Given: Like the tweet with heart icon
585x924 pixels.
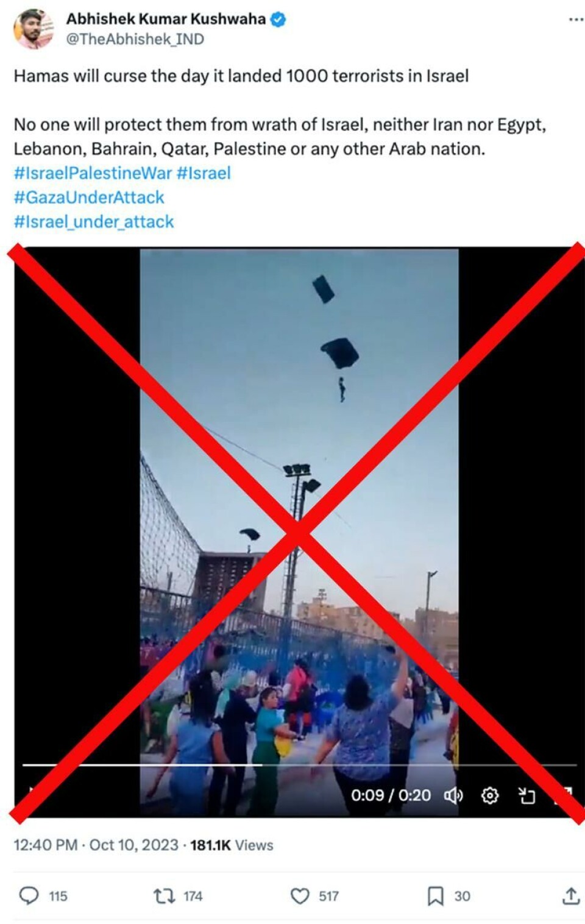Looking at the screenshot, I should (x=299, y=896).
